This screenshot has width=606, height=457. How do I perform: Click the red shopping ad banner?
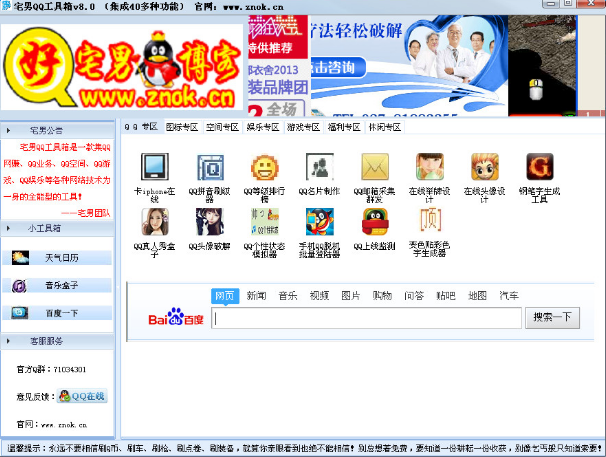(x=278, y=66)
